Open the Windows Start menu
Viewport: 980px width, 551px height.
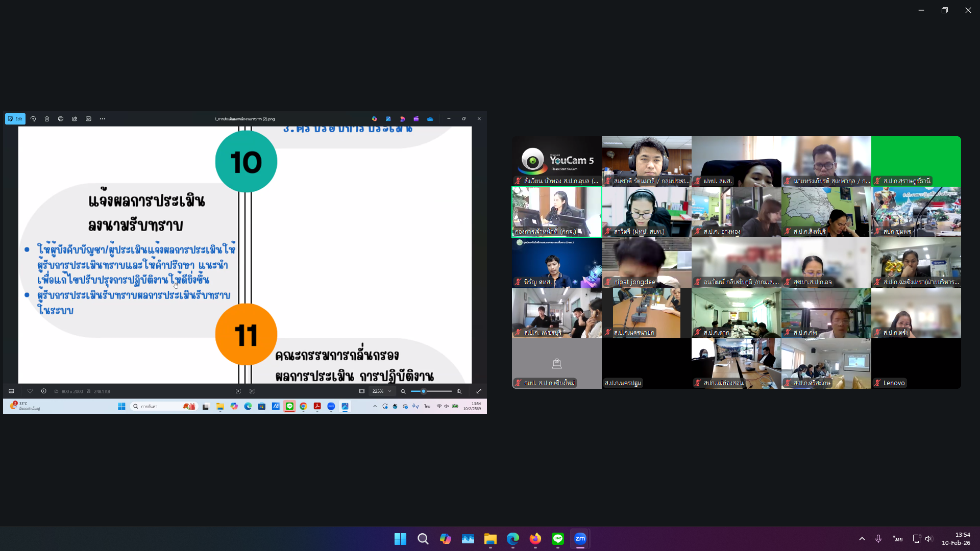point(401,539)
